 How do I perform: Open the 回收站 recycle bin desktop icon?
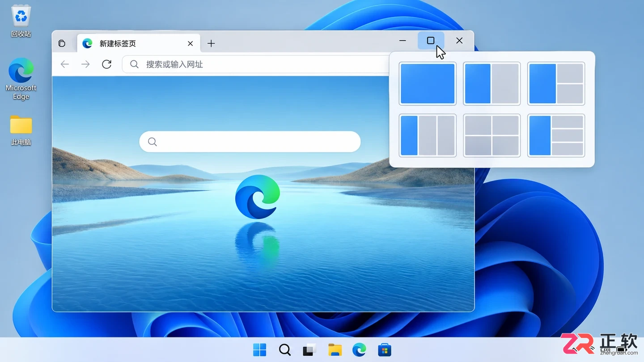tap(21, 21)
